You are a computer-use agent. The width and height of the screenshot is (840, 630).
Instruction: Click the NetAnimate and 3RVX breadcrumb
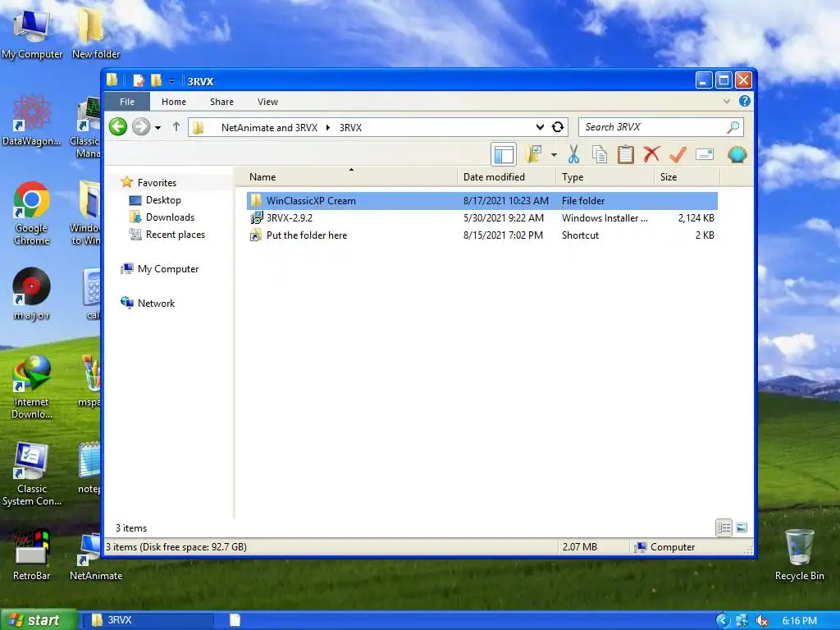click(269, 127)
